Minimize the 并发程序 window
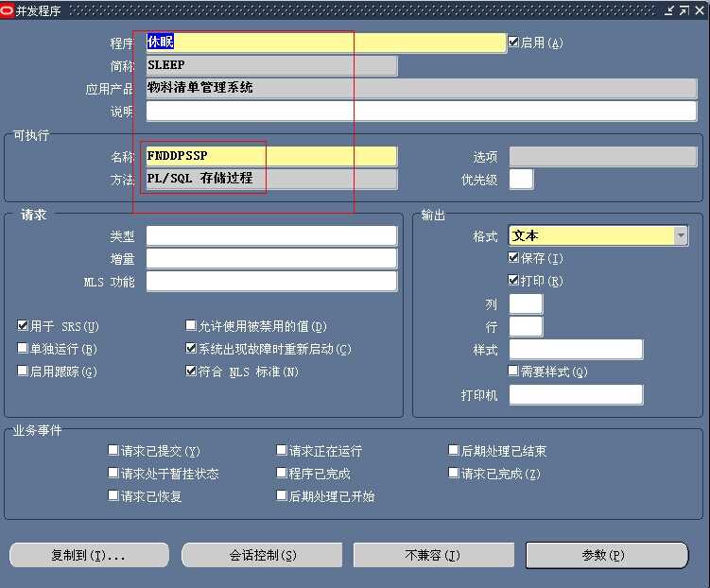The width and height of the screenshot is (710, 588). coord(668,10)
